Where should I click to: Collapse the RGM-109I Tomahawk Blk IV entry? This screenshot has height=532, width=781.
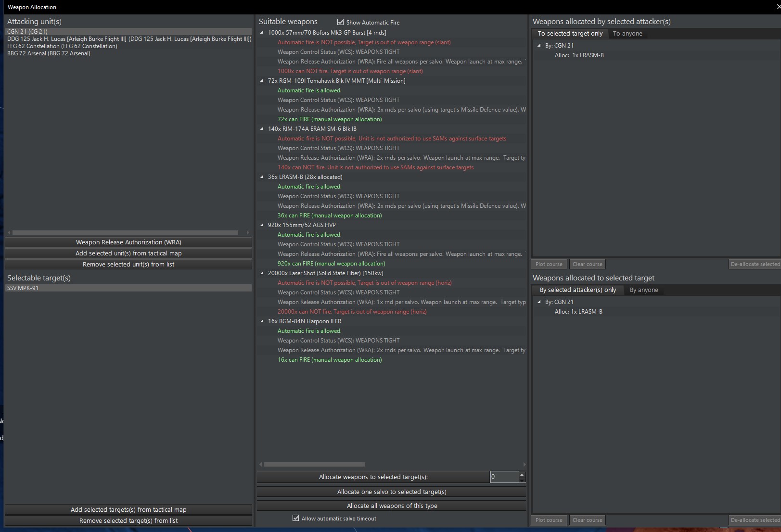(x=262, y=81)
